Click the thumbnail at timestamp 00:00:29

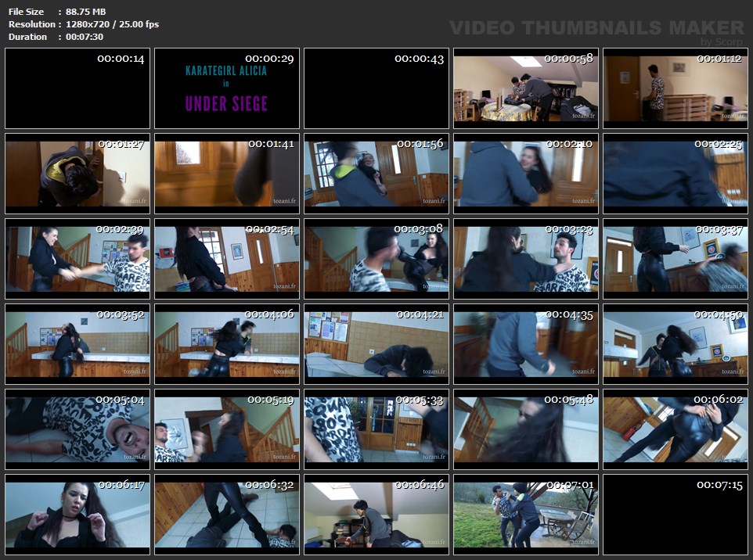(x=227, y=88)
